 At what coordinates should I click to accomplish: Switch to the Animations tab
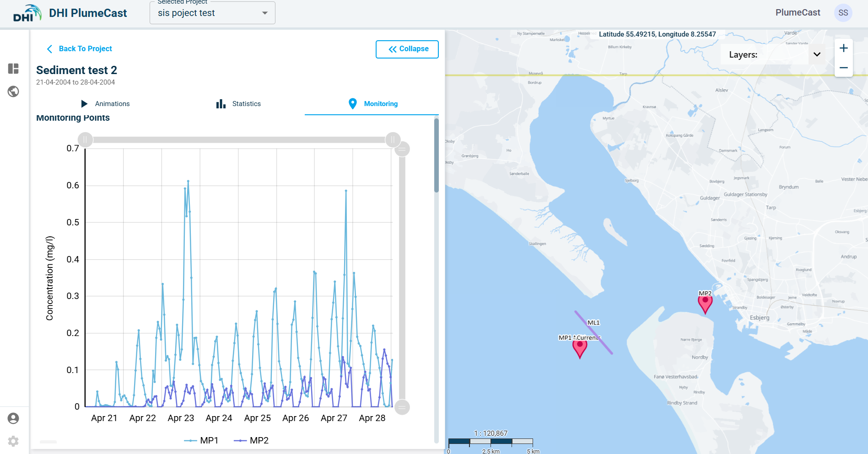(105, 104)
